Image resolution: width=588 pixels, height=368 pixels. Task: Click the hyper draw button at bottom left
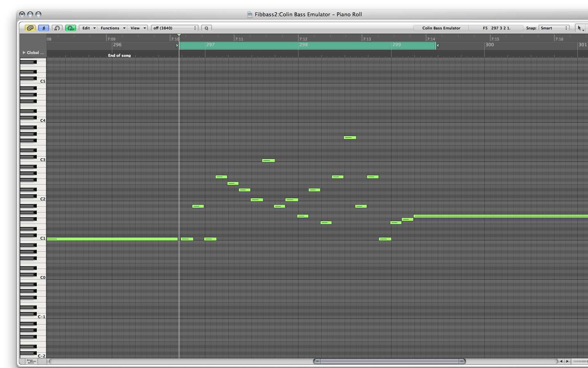31,361
